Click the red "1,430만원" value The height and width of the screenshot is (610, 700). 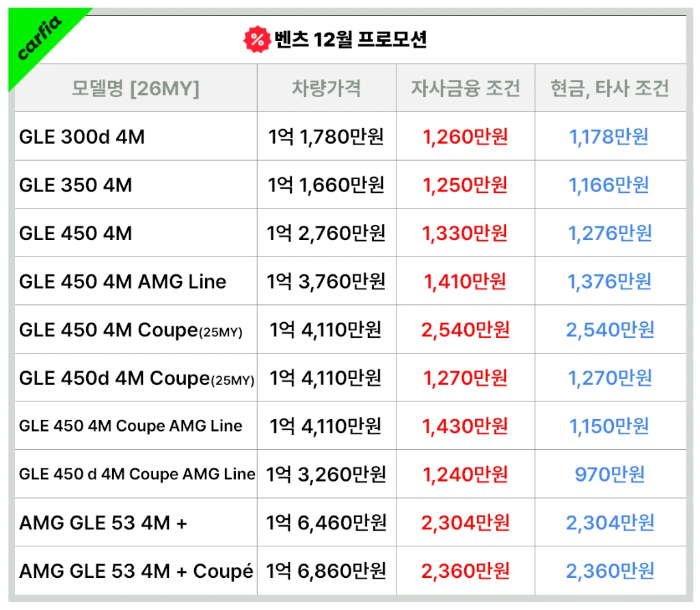tap(465, 426)
